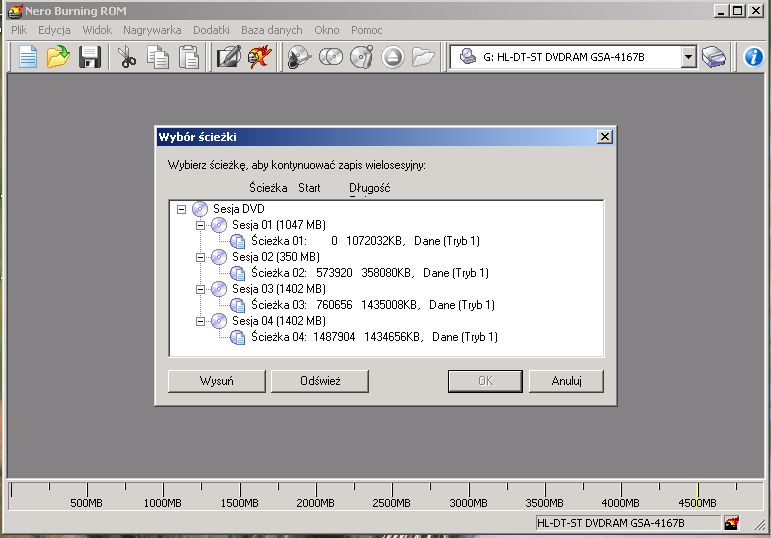Collapse the Sesja DVD root node
This screenshot has width=771, height=538.
click(x=181, y=209)
